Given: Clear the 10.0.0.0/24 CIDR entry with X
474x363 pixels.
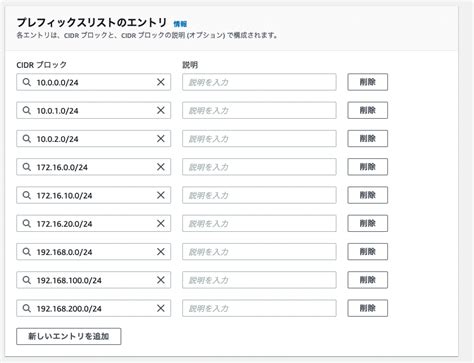Looking at the screenshot, I should click(x=161, y=82).
